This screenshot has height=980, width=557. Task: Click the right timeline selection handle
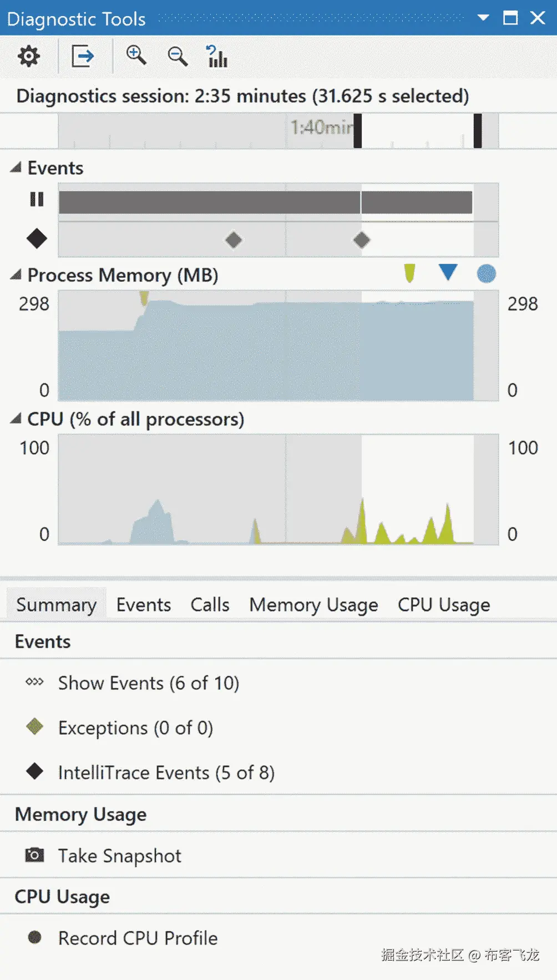[478, 131]
